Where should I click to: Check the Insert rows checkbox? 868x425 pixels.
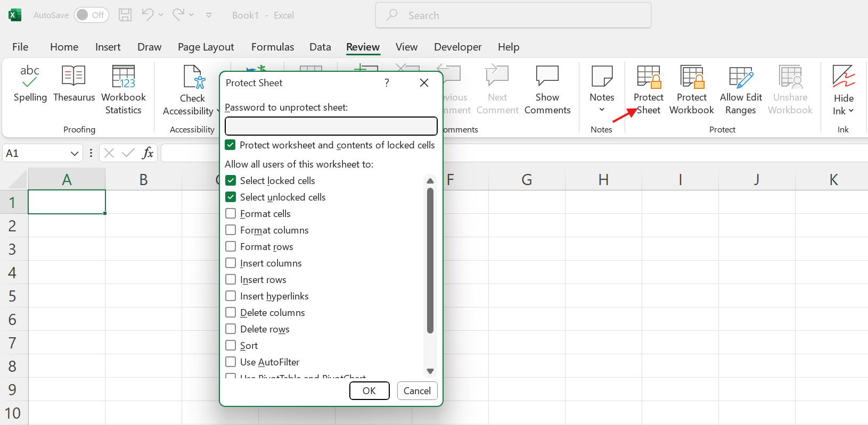[231, 280]
